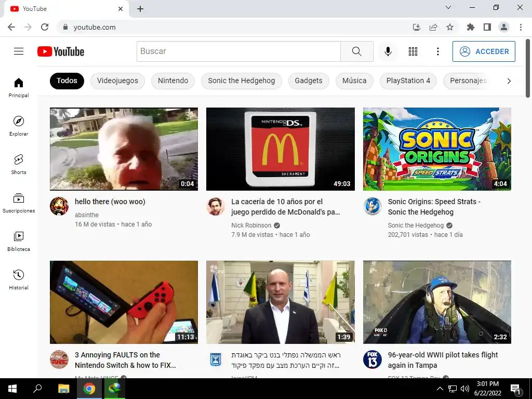Viewport: 532px width, 399px height.
Task: Open notification center icon
Action: pos(515,389)
